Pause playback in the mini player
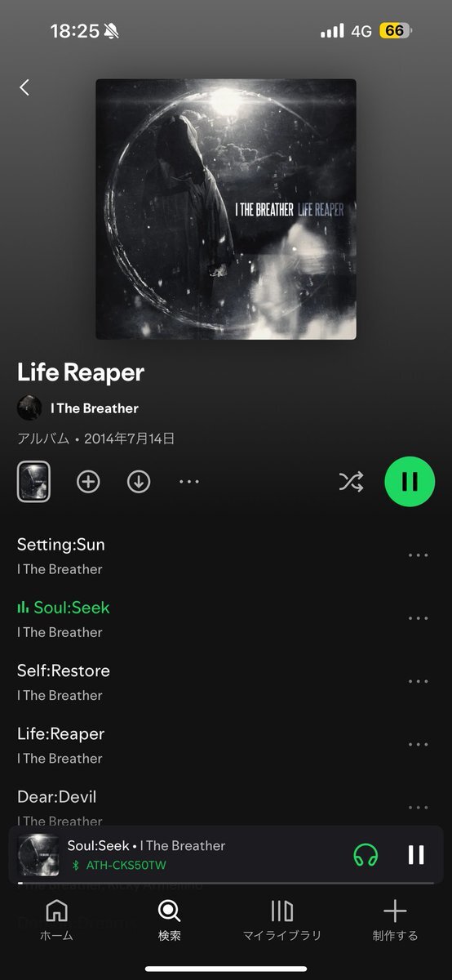452x980 pixels. click(416, 855)
